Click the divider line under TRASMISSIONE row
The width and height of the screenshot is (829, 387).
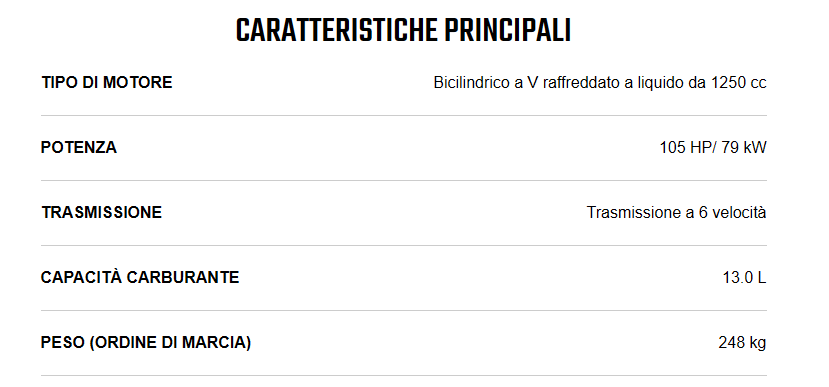pos(404,245)
